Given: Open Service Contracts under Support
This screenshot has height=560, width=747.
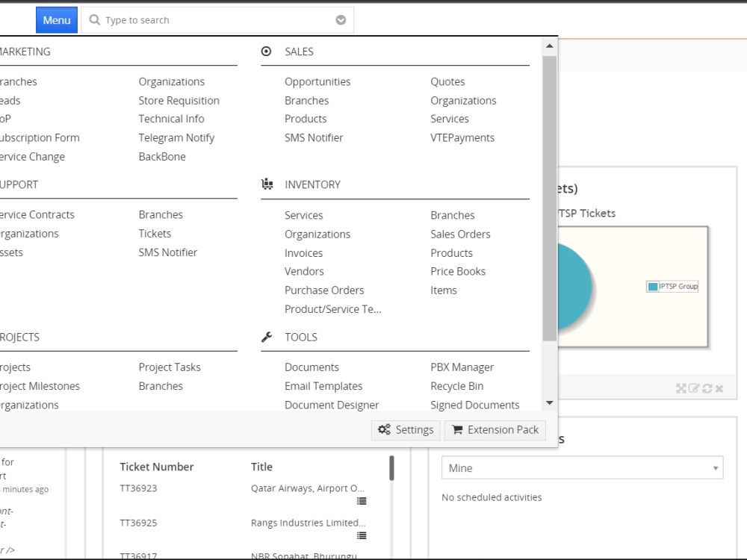Looking at the screenshot, I should pyautogui.click(x=37, y=215).
